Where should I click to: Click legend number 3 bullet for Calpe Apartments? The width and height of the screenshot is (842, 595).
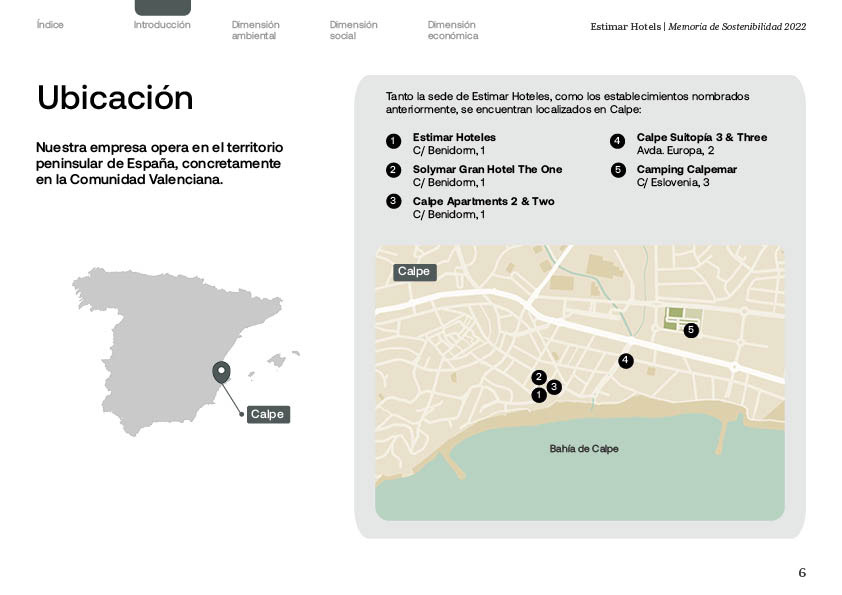pos(393,201)
